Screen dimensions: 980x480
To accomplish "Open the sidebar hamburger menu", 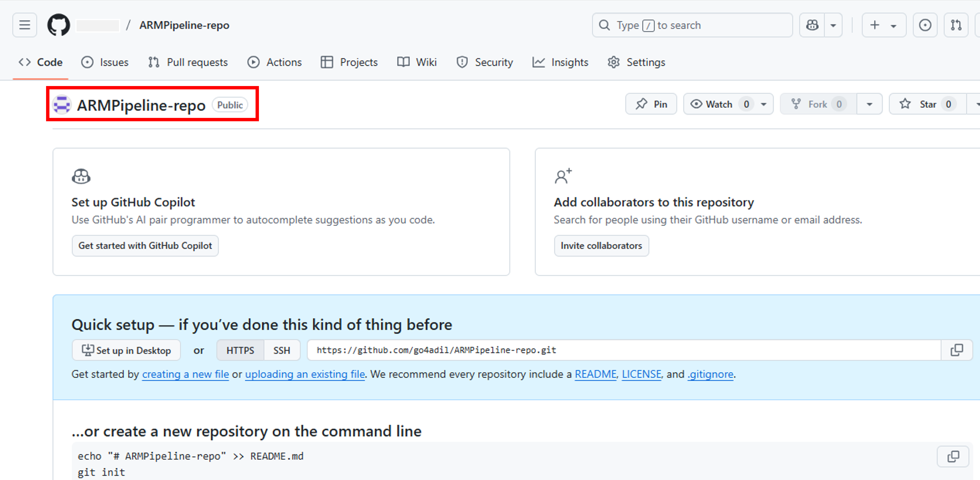I will tap(24, 25).
